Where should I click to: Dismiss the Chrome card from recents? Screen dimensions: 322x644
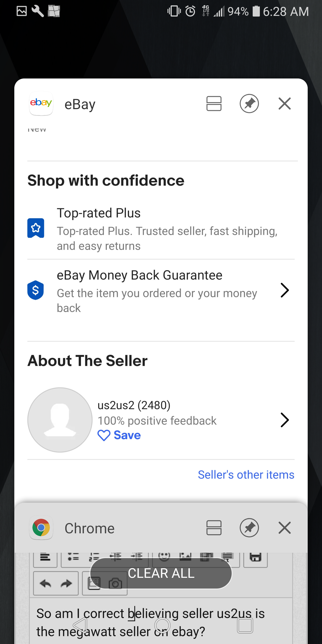284,528
